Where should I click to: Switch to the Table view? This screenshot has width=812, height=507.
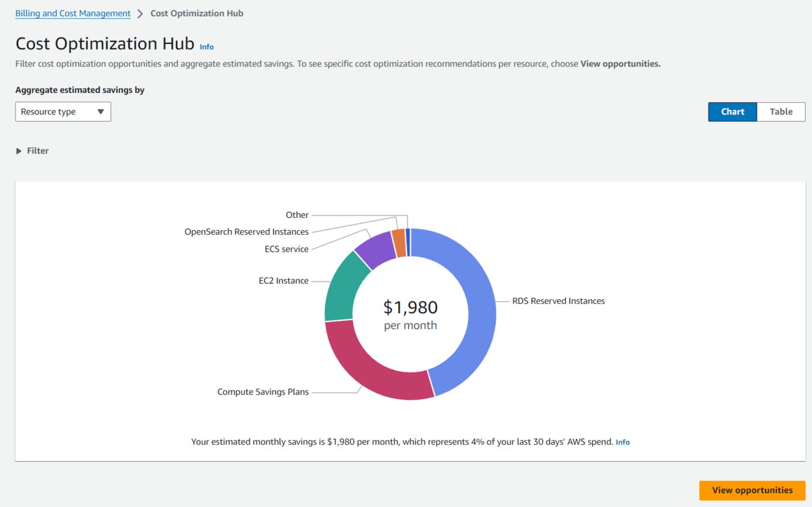781,112
